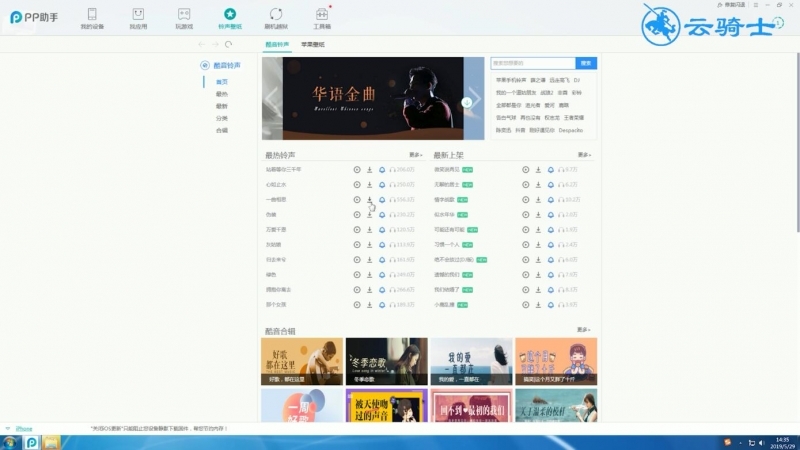Image resolution: width=800 pixels, height=450 pixels.
Task: Click the refresh icon beside navigation arrows
Action: point(229,44)
